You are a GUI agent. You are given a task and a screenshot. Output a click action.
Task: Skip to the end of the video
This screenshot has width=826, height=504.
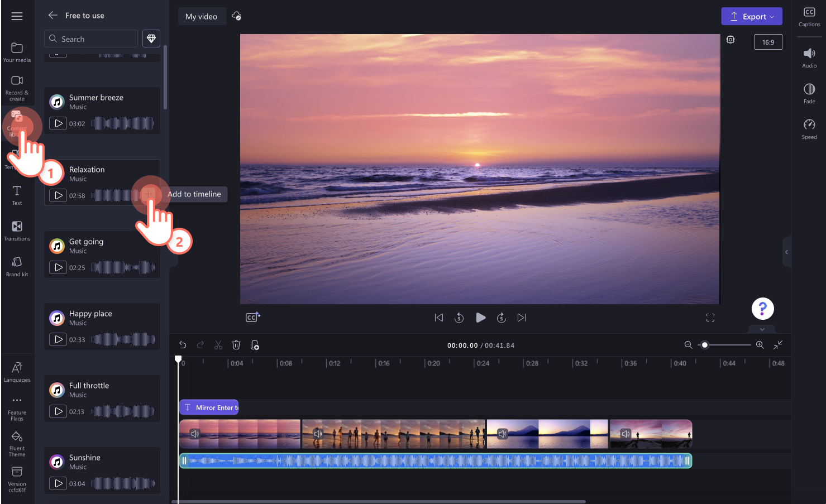pyautogui.click(x=522, y=318)
